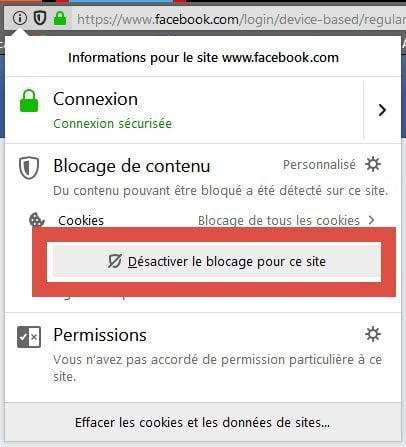Click the Facebook URL address field
The width and height of the screenshot is (406, 447).
click(x=241, y=19)
